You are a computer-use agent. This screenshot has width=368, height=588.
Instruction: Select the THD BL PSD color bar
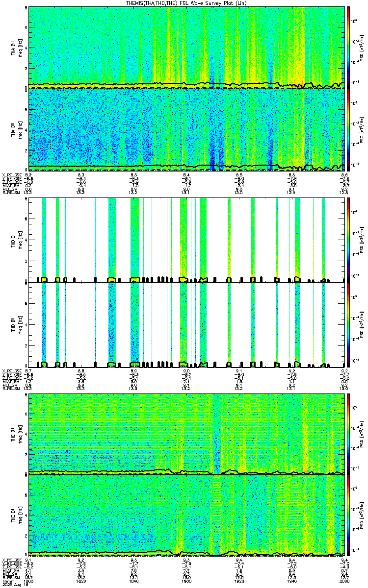[349, 240]
